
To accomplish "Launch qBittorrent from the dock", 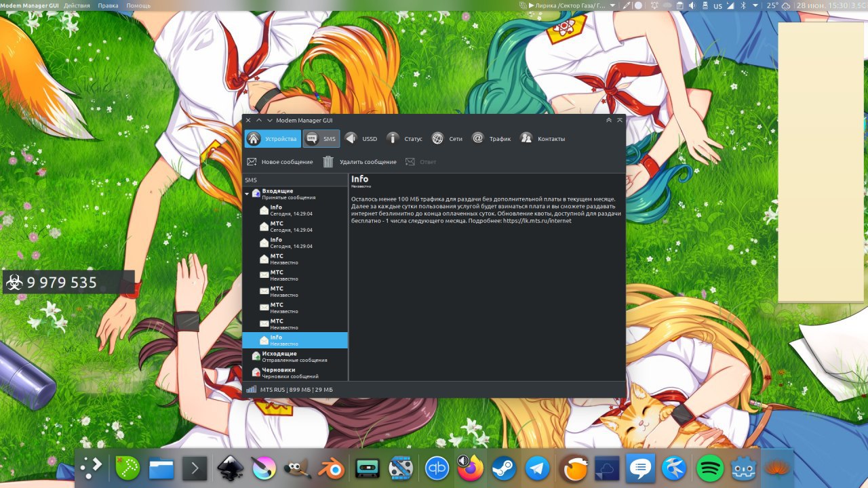I will [x=437, y=468].
